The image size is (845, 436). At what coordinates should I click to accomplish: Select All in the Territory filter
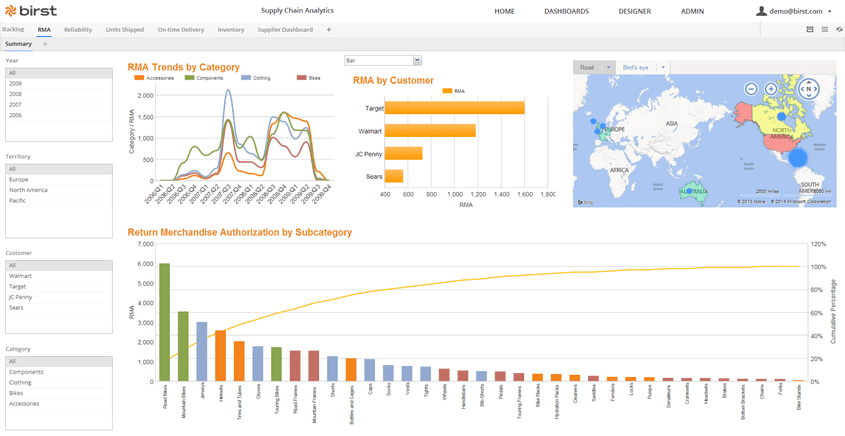tap(59, 169)
